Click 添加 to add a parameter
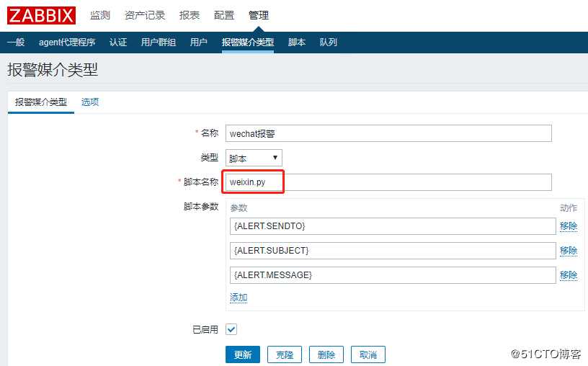Image resolution: width=588 pixels, height=366 pixels. tap(239, 298)
